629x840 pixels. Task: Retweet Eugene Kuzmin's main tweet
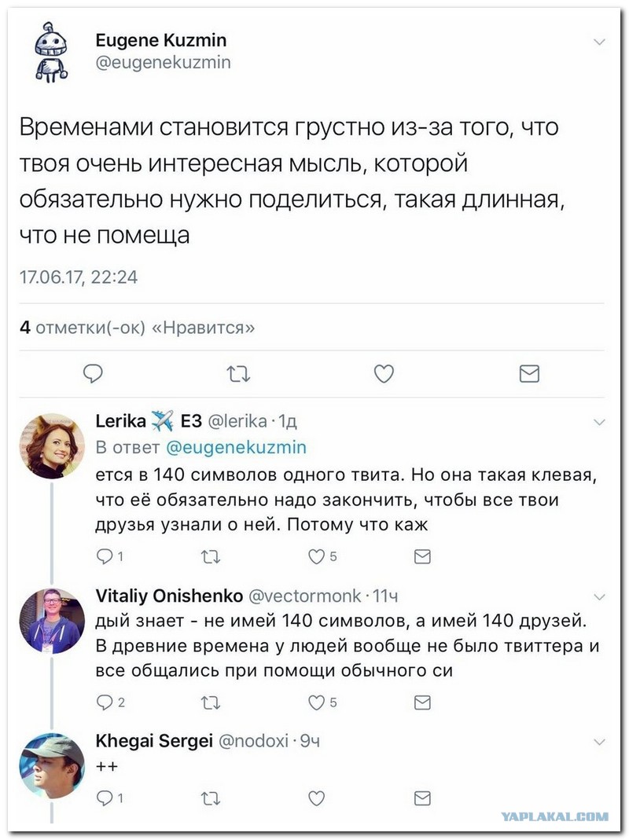(x=238, y=373)
